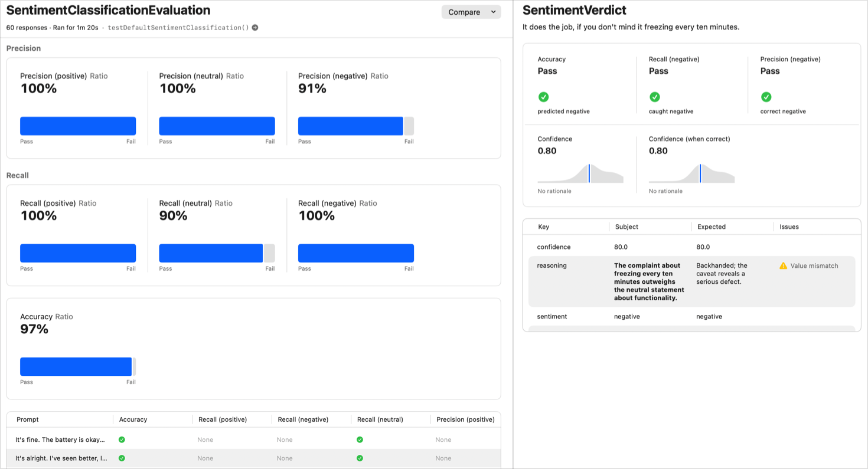Click the Accuracy 97% ratio bar

click(x=78, y=366)
